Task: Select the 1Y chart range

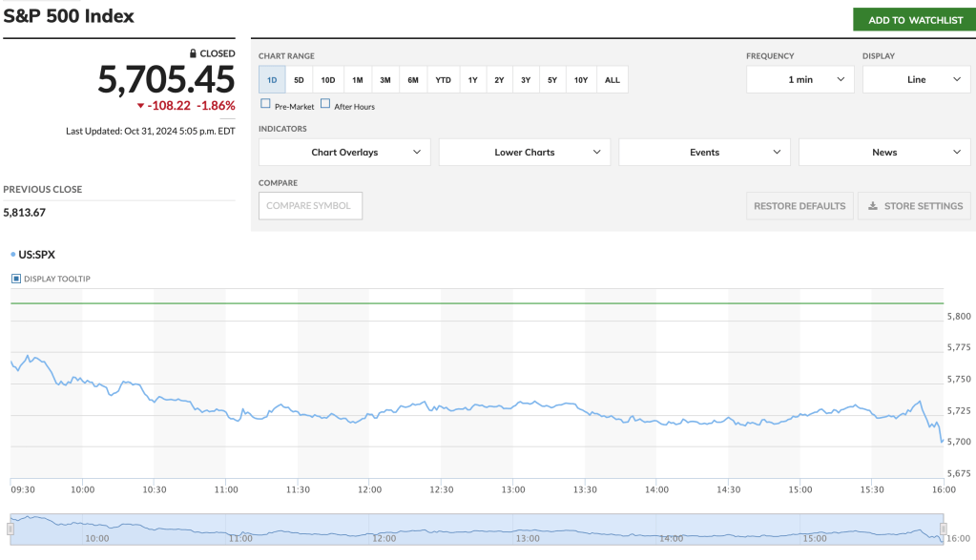Action: click(x=472, y=80)
